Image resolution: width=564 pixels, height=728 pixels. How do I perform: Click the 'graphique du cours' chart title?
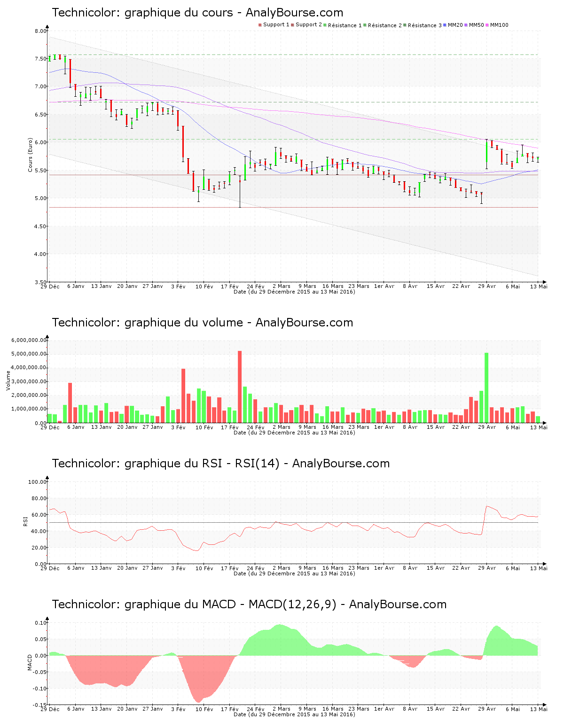pyautogui.click(x=197, y=13)
